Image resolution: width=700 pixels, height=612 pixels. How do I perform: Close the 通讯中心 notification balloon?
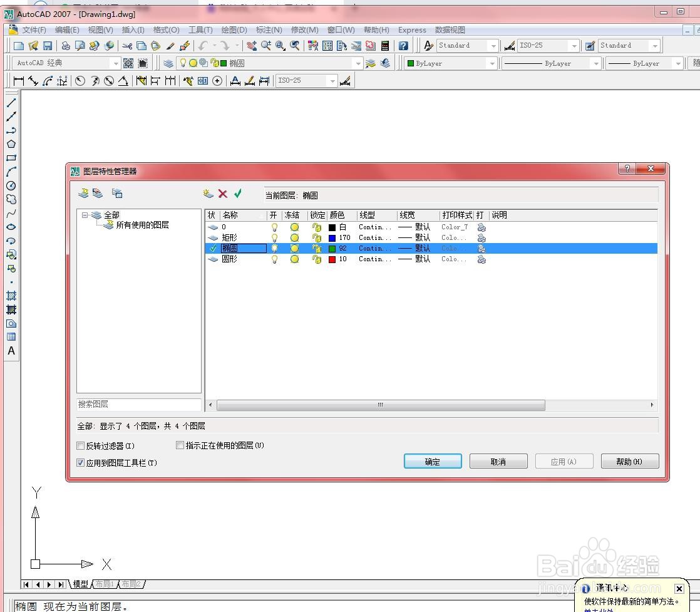(679, 589)
